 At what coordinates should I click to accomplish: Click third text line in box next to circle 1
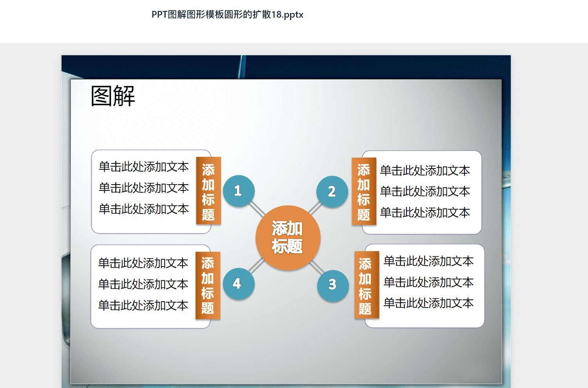click(x=144, y=209)
